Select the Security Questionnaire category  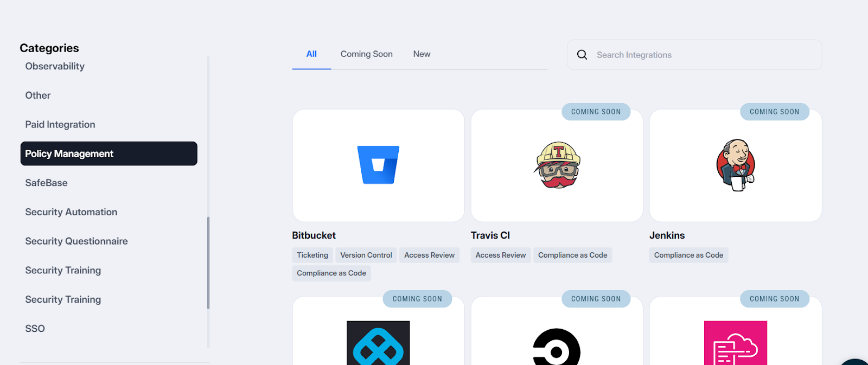click(x=76, y=241)
